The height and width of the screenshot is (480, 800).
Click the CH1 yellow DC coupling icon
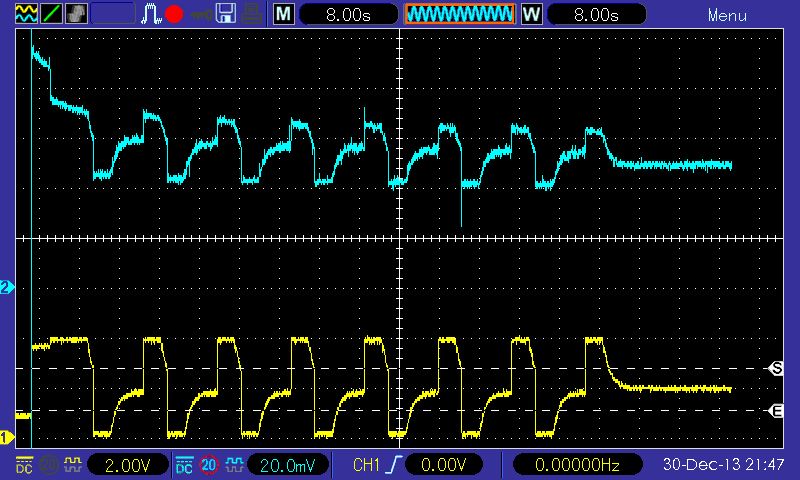24,464
